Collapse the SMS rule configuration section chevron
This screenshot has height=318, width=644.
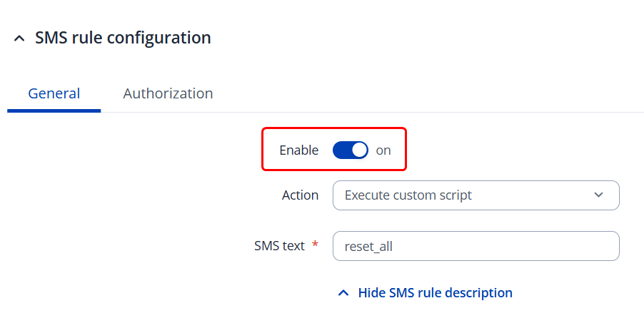click(x=19, y=39)
